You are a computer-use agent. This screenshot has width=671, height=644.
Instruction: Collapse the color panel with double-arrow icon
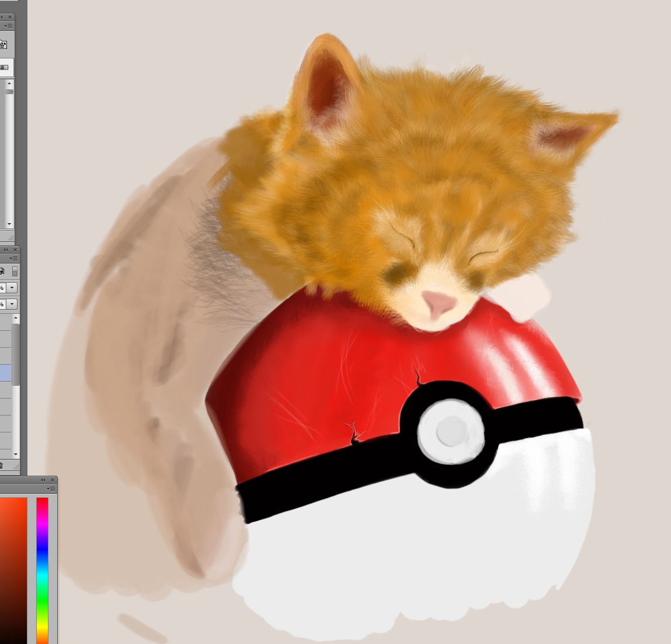pyautogui.click(x=43, y=480)
